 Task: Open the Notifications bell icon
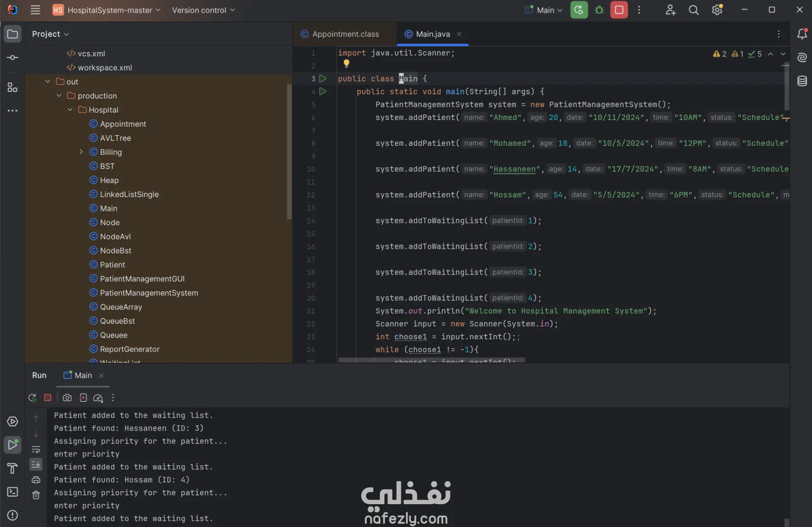tap(802, 34)
